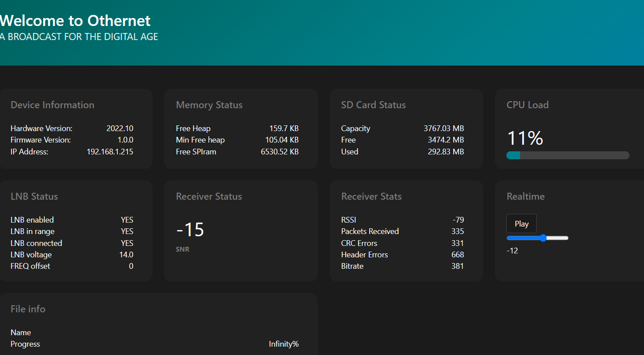Click the SNR label under Receiver Status
Screen dimensions: 644x355
pyautogui.click(x=182, y=249)
